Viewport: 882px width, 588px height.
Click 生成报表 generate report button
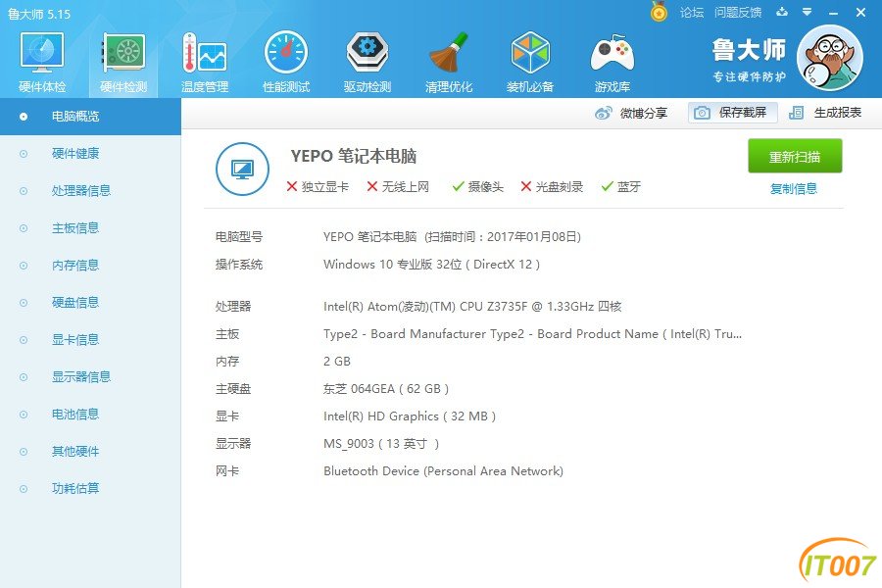coord(825,113)
